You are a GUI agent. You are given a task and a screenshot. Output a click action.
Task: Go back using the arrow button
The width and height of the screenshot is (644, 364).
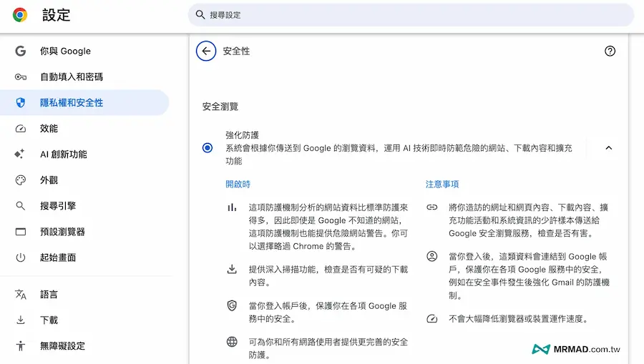click(206, 51)
